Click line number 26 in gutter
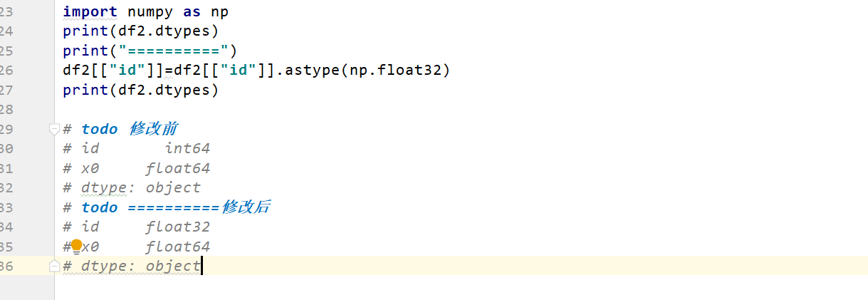The width and height of the screenshot is (868, 300). coord(6,70)
